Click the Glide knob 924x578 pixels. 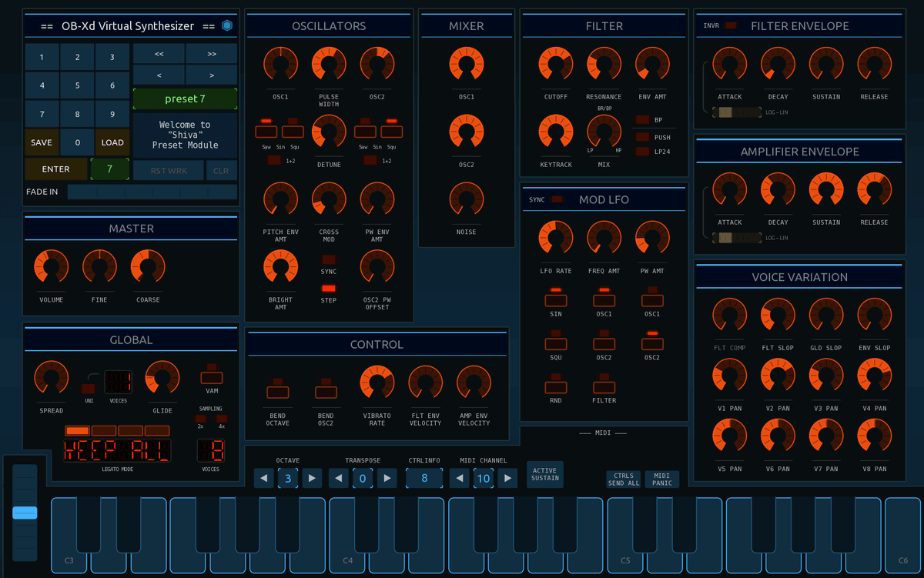[x=162, y=378]
